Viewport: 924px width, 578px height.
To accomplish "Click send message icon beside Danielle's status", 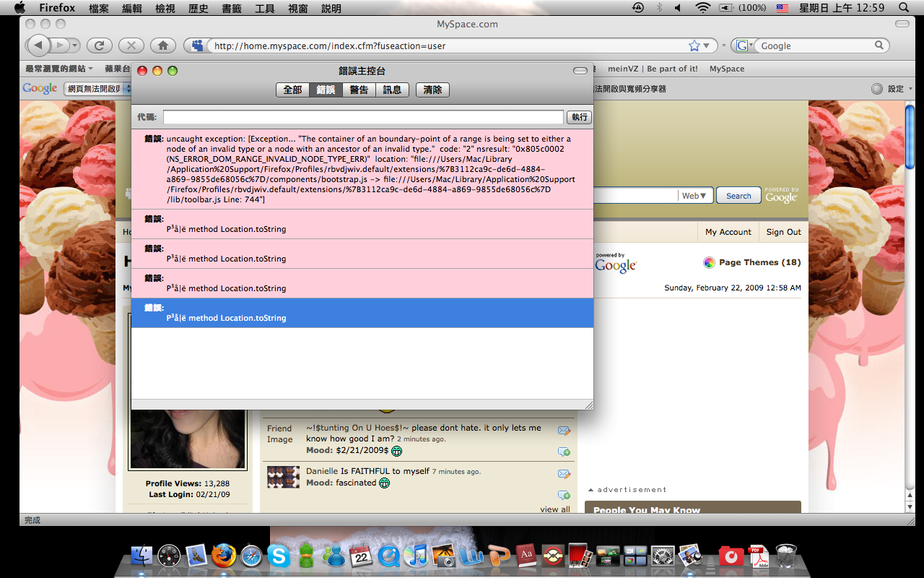I will click(x=564, y=474).
